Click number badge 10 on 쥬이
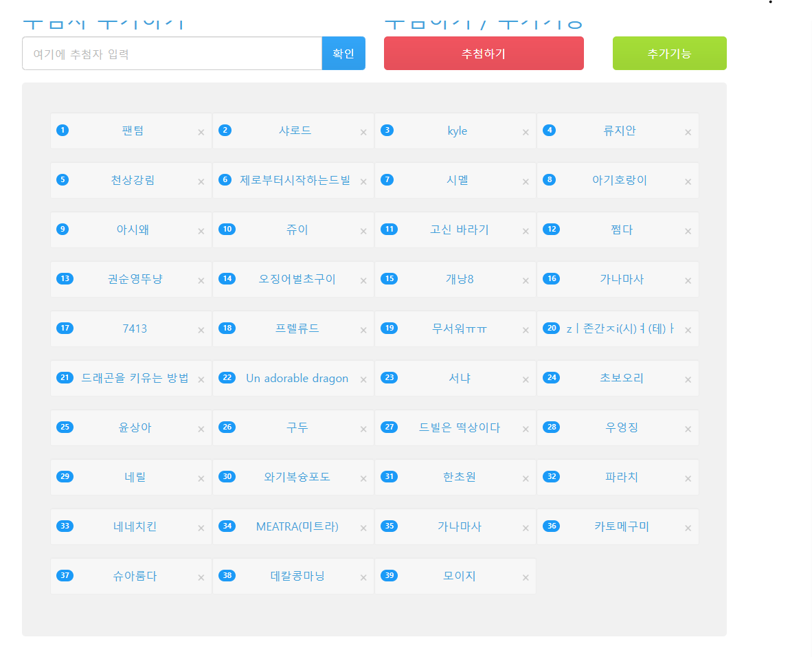This screenshot has width=812, height=657. coord(227,230)
